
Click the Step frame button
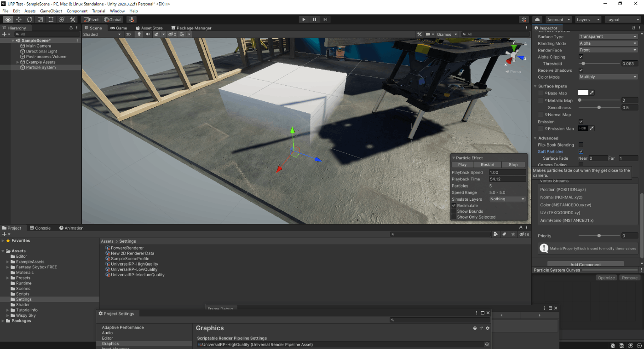(325, 19)
